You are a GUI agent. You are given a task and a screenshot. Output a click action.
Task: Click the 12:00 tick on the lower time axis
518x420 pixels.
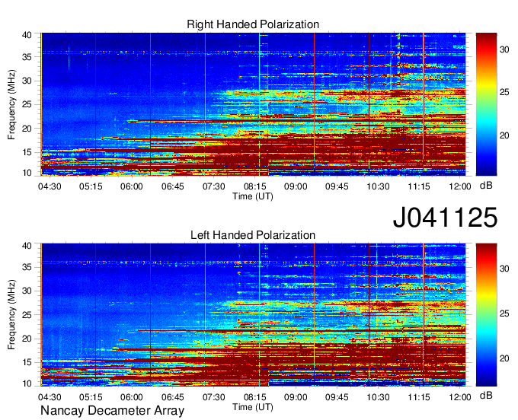tap(460, 397)
